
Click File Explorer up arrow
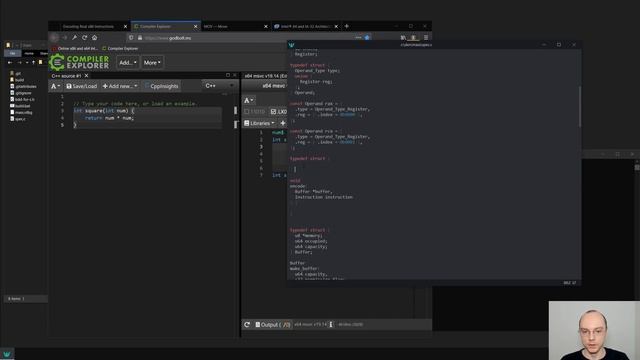(33, 62)
